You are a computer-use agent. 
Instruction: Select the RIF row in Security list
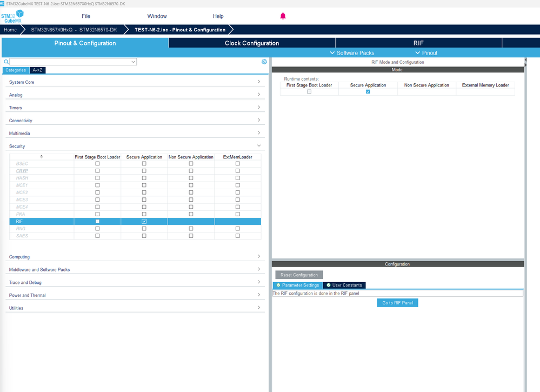[x=135, y=222]
